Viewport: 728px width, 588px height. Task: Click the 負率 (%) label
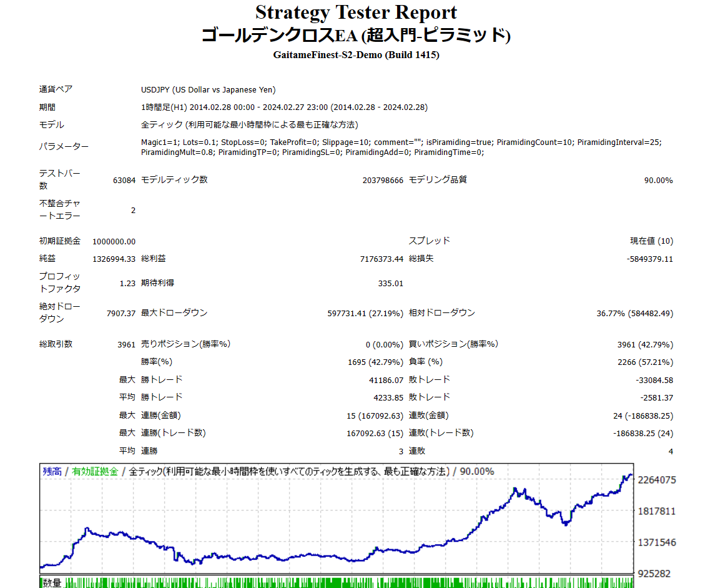(x=426, y=362)
